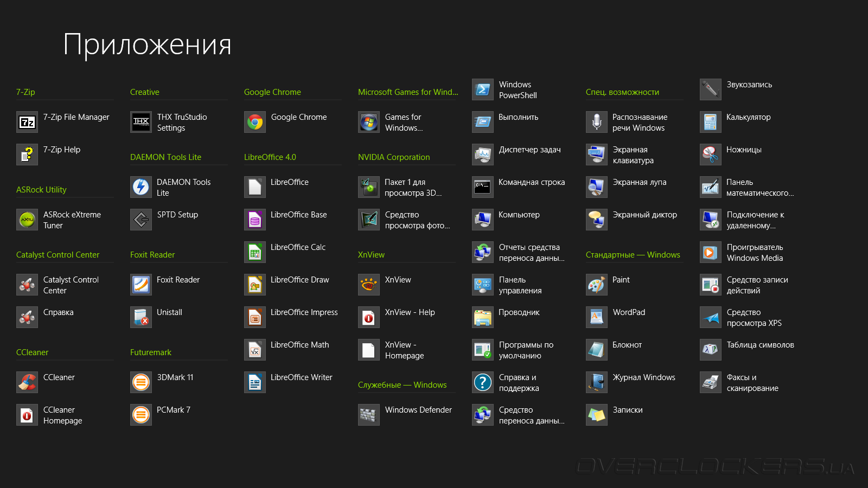Open Справка и поддержка label
This screenshot has height=488, width=868.
pyautogui.click(x=519, y=383)
